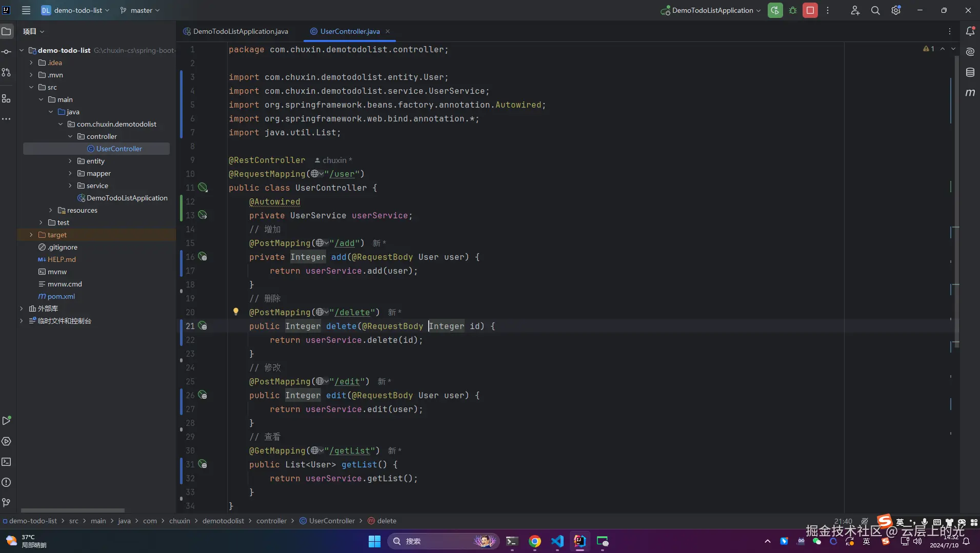Viewport: 980px width, 553px height.
Task: Click the Windows Start button
Action: tap(374, 541)
